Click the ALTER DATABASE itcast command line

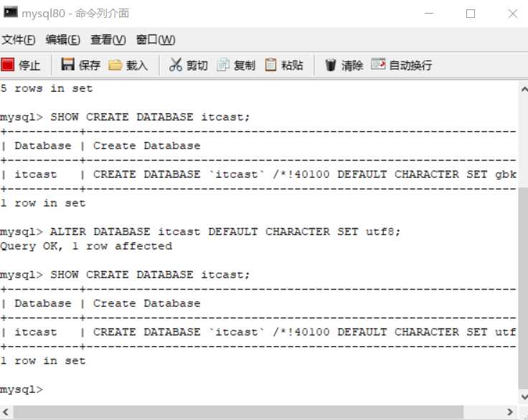click(x=200, y=232)
